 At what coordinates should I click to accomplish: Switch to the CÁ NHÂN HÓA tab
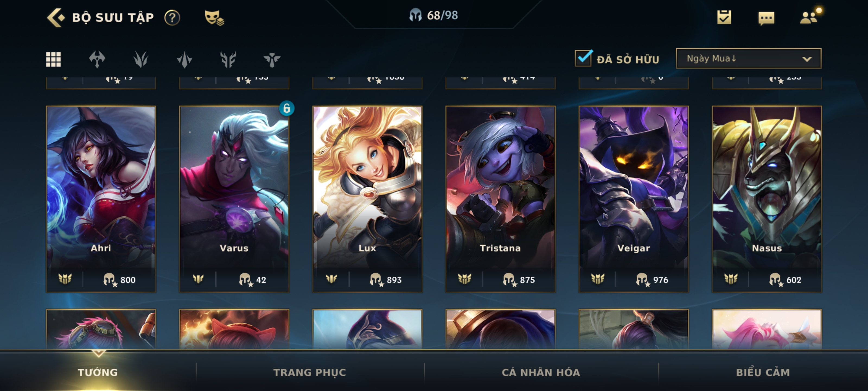click(x=541, y=373)
